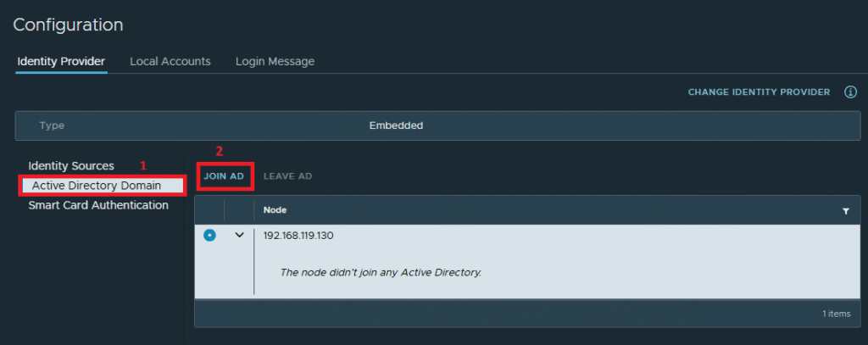The width and height of the screenshot is (868, 345).
Task: Click the CHANGE IDENTITY PROVIDER link
Action: pyautogui.click(x=759, y=92)
